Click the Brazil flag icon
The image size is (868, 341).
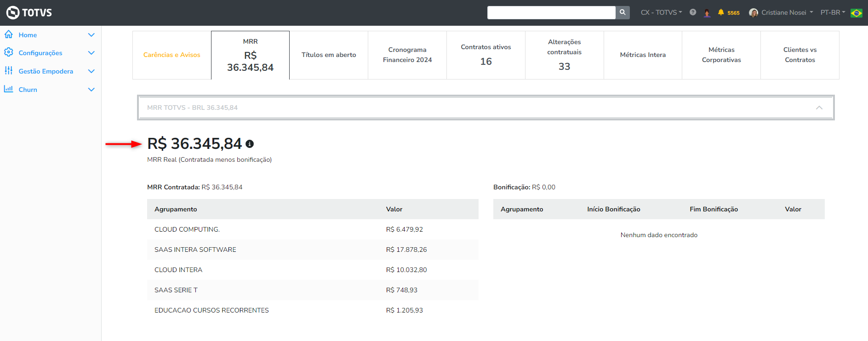[x=856, y=13]
